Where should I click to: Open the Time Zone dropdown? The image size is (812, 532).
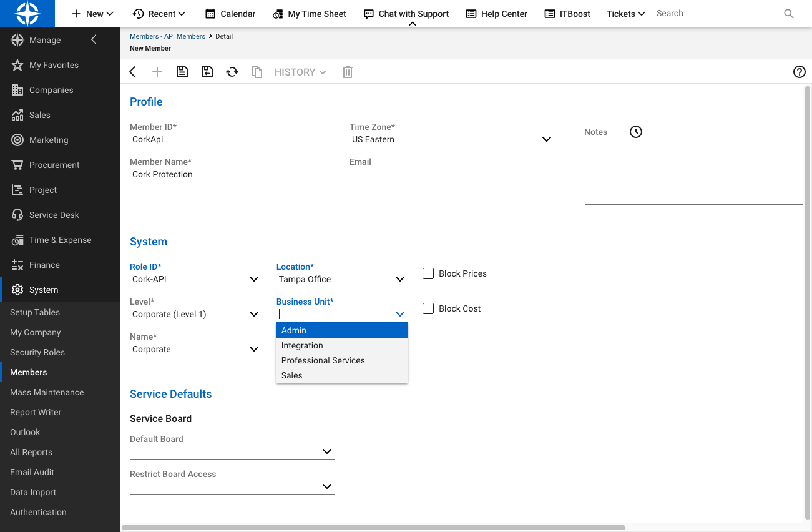point(546,139)
